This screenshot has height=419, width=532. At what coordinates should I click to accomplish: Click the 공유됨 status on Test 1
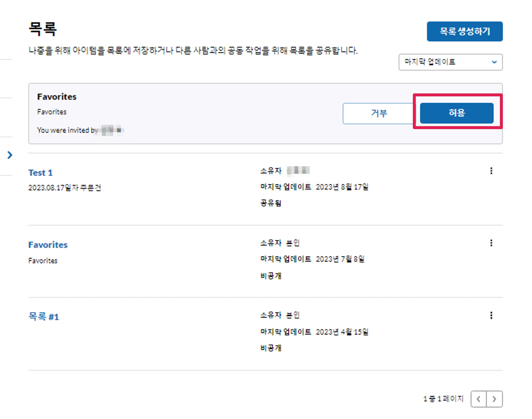point(271,203)
